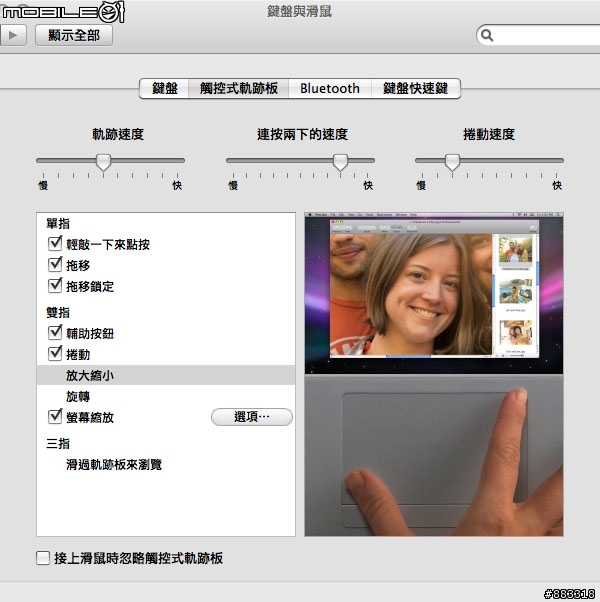Select the 觸控式軌跡板 tab
The image size is (600, 602).
pyautogui.click(x=238, y=88)
